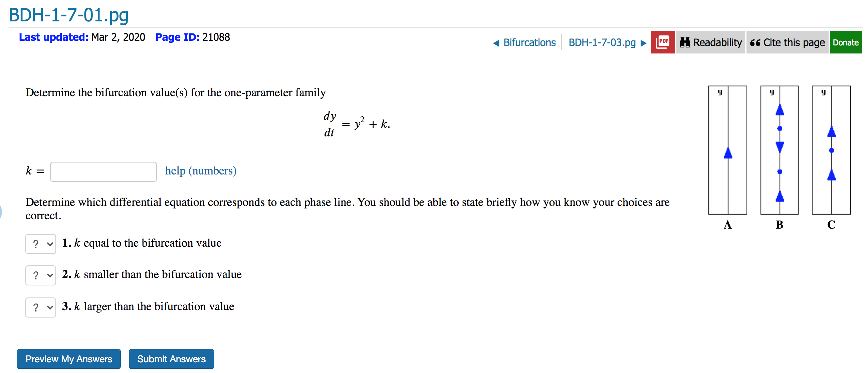The image size is (868, 373).
Task: Expand dropdown for k larger than bifurcation value
Action: (40, 307)
